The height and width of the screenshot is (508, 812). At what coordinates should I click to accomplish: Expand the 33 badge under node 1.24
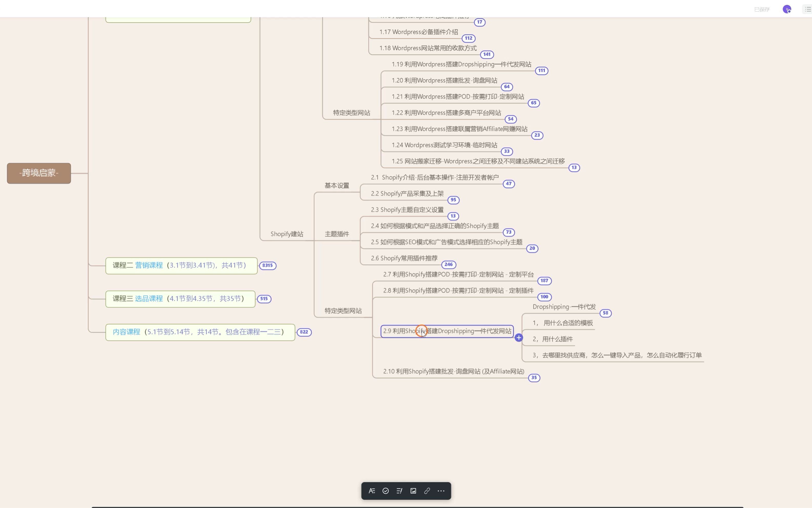(507, 151)
